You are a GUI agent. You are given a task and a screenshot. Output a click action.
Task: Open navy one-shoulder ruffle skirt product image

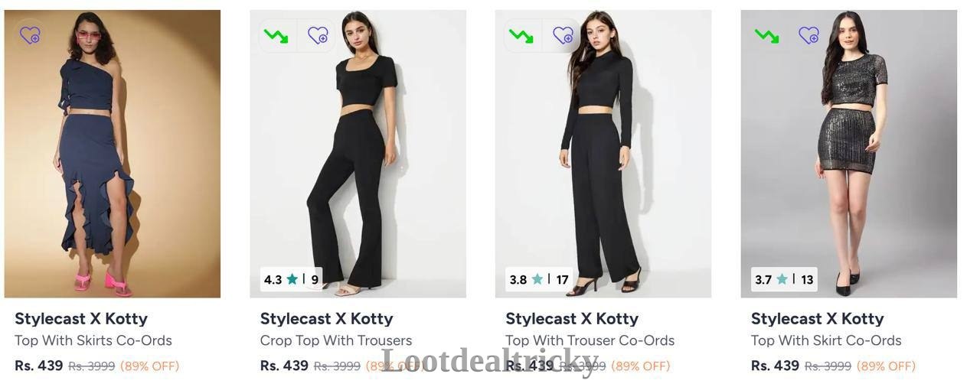click(113, 154)
